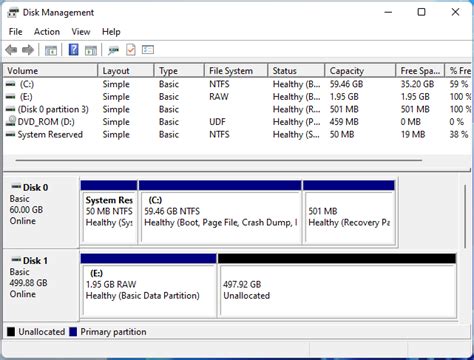This screenshot has height=360, width=474.
Task: Sort by the Capacity column header
Action: (360, 71)
